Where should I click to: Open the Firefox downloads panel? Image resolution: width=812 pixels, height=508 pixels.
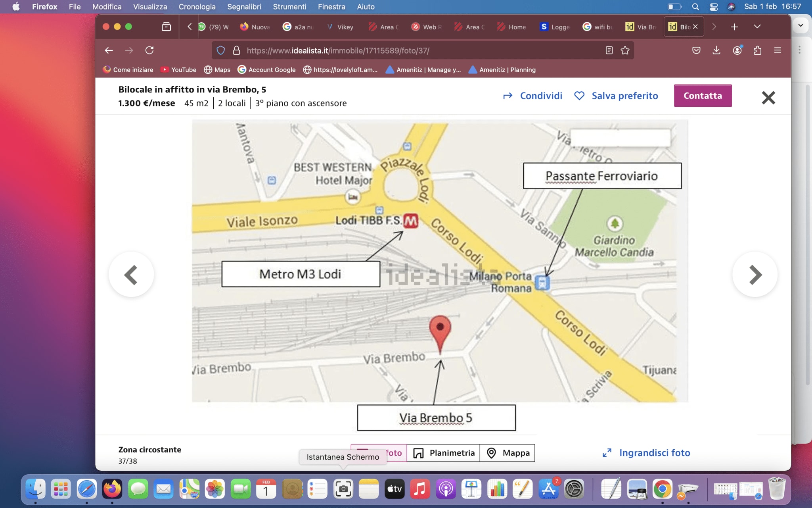[716, 50]
